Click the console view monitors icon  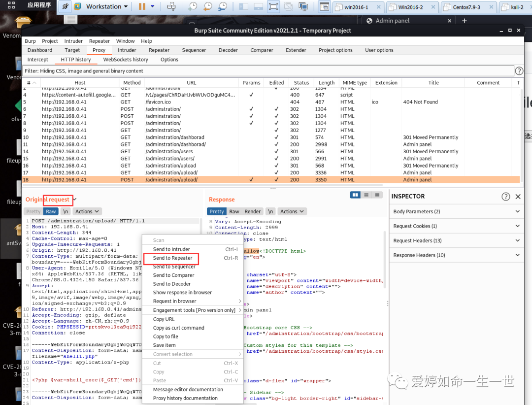(303, 6)
